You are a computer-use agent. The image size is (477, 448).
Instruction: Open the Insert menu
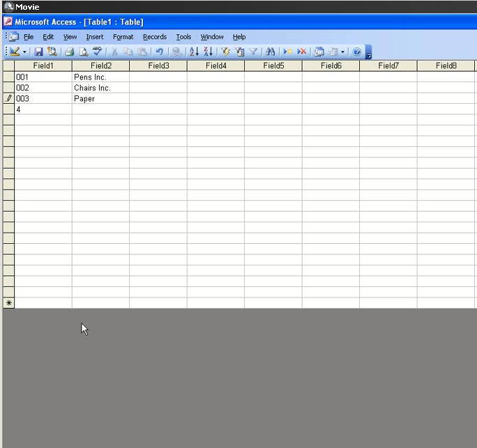coord(95,37)
